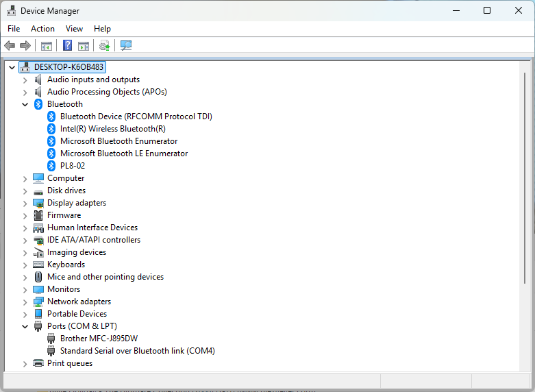Open the View menu
The width and height of the screenshot is (535, 392).
[74, 29]
